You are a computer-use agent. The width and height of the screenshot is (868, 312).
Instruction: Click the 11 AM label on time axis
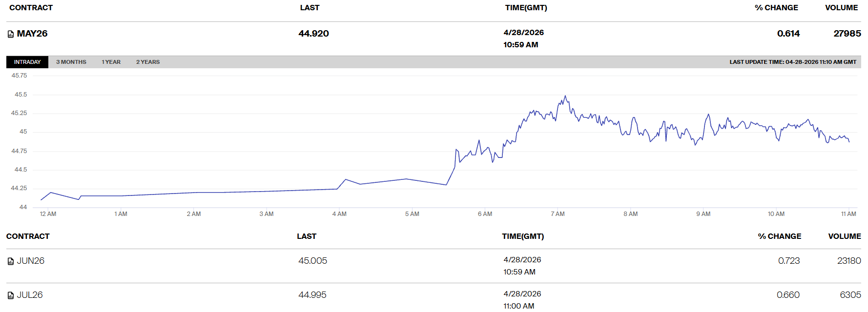click(848, 214)
